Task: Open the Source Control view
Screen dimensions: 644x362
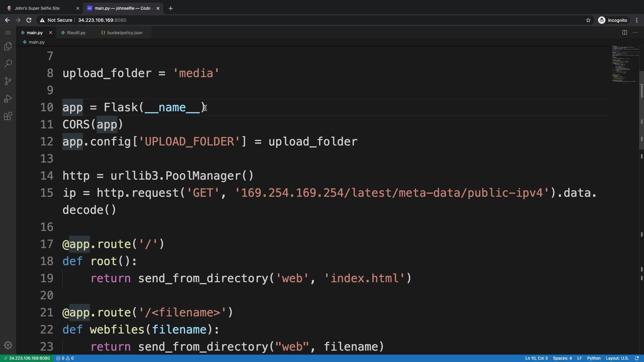Action: (8, 81)
